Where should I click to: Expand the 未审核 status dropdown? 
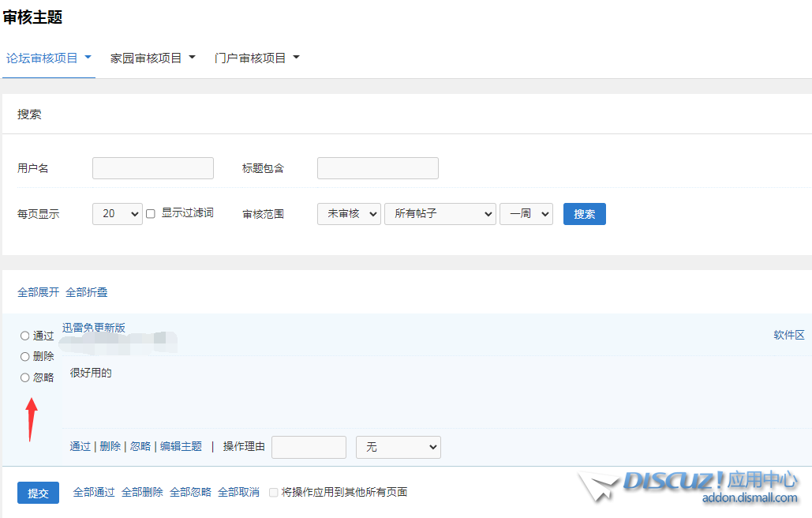[349, 214]
